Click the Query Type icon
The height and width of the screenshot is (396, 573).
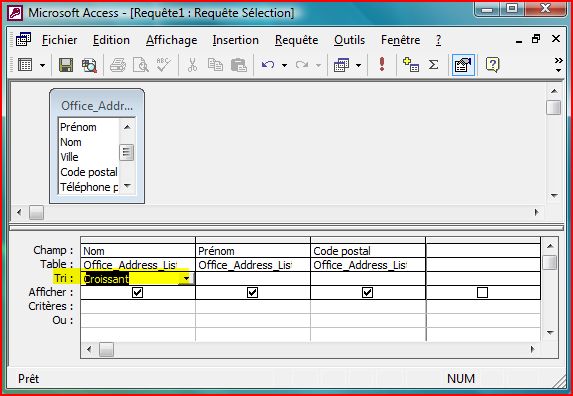[341, 65]
